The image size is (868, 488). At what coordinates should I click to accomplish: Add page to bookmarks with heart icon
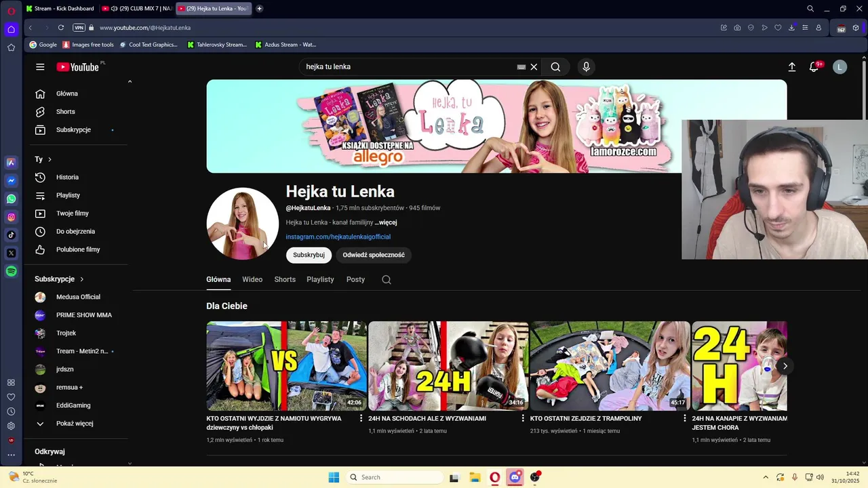(x=778, y=28)
